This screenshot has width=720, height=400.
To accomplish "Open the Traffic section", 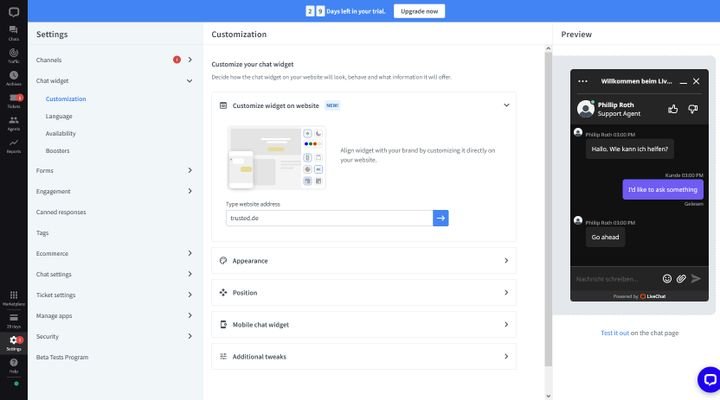I will click(x=14, y=56).
